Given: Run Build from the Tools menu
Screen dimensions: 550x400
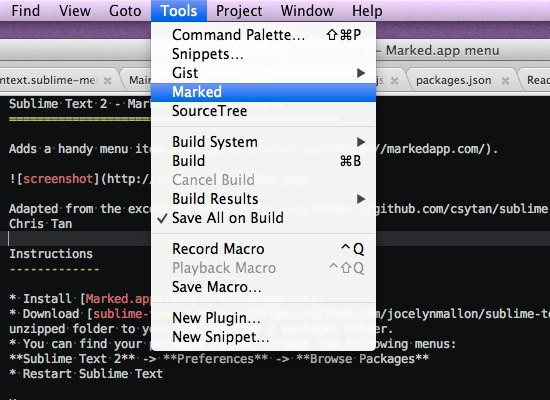Looking at the screenshot, I should 263,161.
